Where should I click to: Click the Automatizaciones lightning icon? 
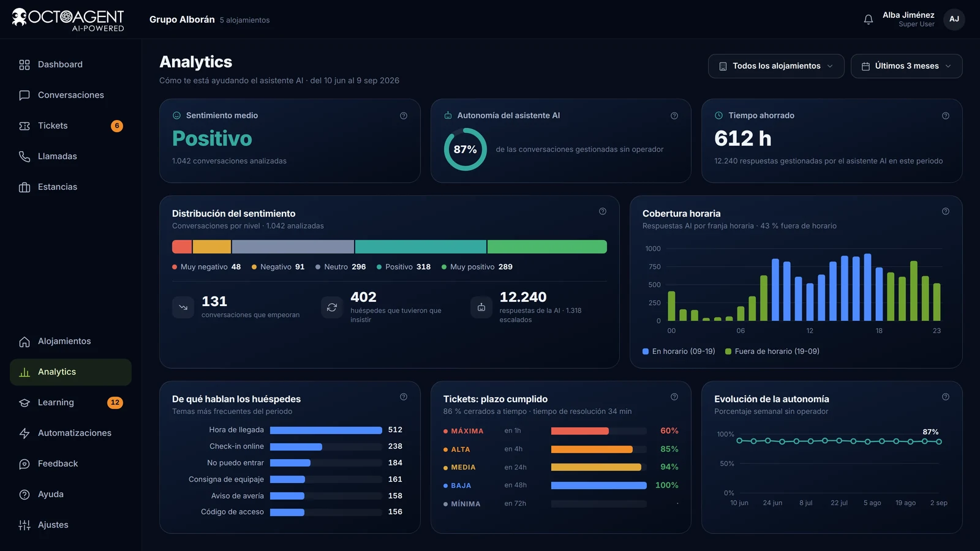click(x=24, y=433)
